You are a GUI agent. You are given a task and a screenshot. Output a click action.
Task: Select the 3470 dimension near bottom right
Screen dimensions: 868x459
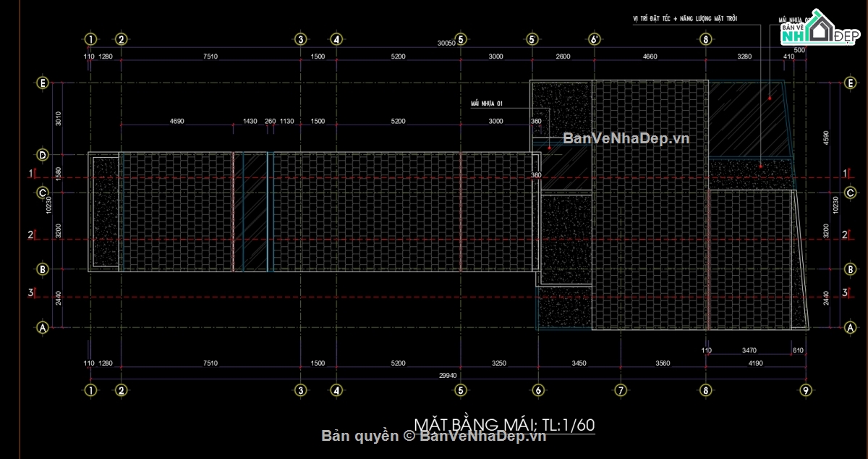click(749, 350)
